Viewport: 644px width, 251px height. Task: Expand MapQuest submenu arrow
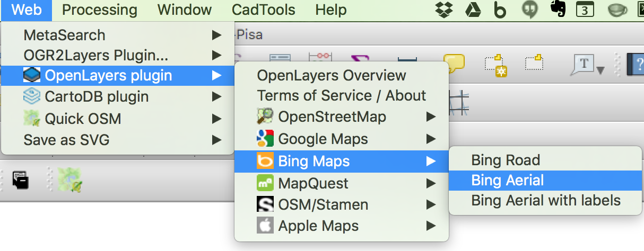431,184
